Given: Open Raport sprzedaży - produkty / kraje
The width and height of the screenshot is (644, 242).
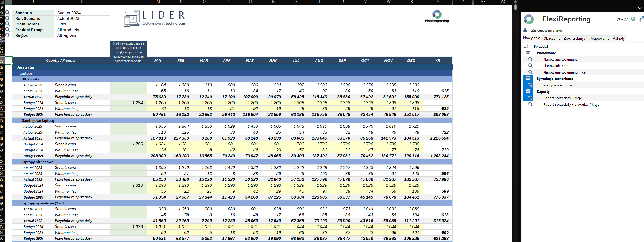Looking at the screenshot, I should (571, 104).
